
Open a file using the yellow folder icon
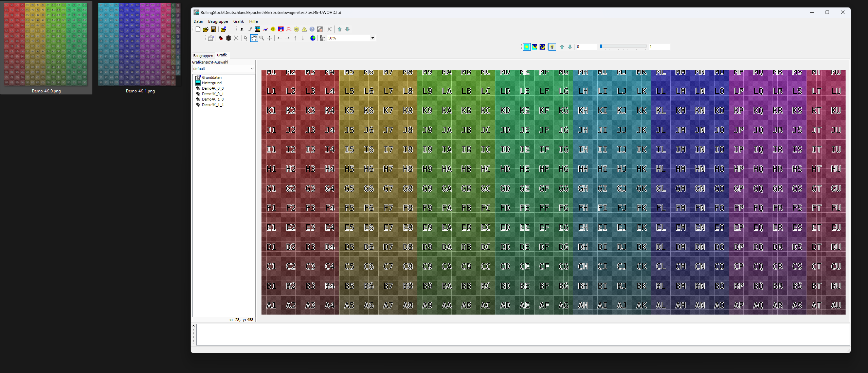click(206, 29)
